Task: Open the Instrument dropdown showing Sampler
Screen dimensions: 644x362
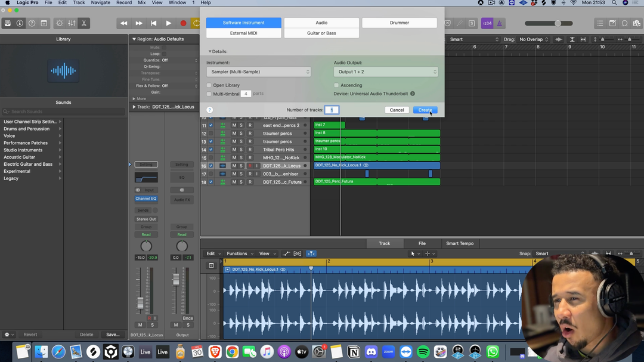Action: [x=258, y=72]
